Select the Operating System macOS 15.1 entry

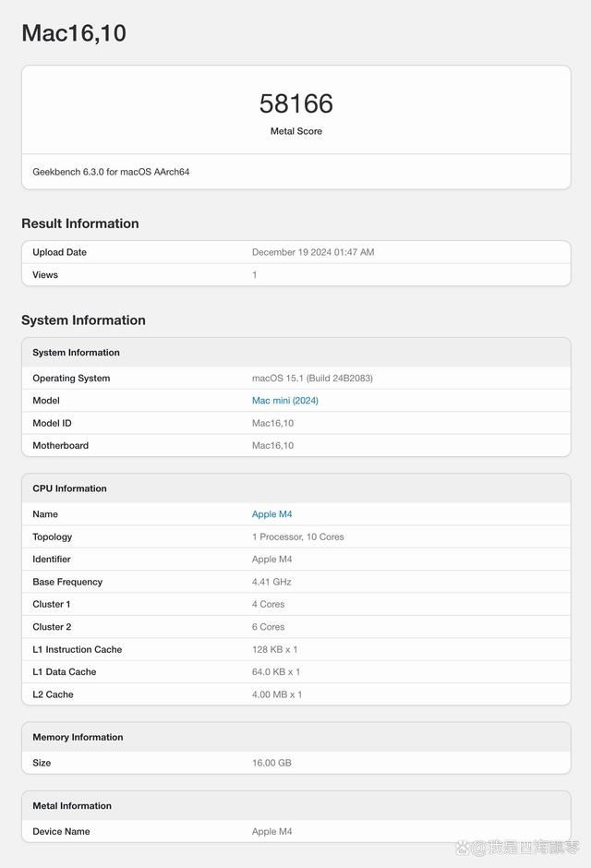point(295,378)
